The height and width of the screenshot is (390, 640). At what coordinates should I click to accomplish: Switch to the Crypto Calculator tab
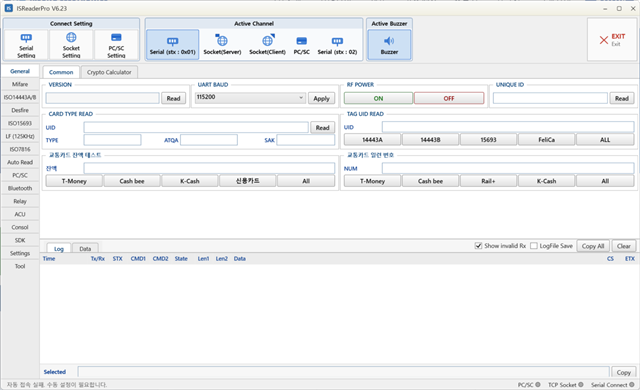pyautogui.click(x=109, y=72)
